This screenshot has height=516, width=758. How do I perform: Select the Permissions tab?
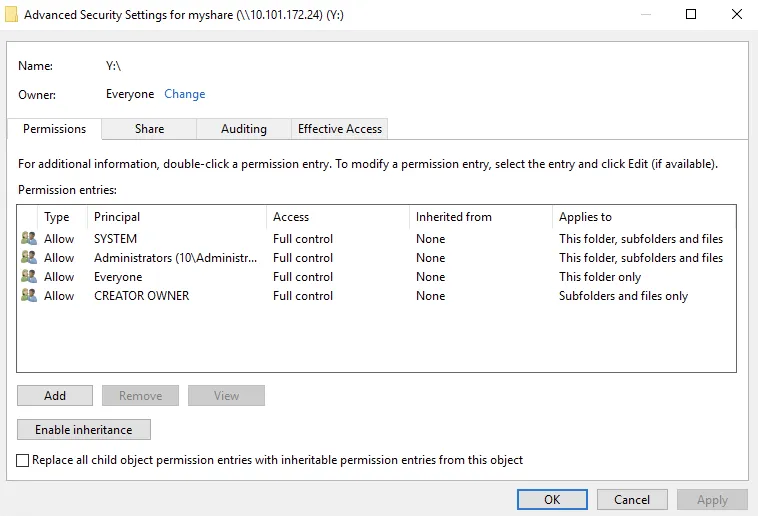pyautogui.click(x=54, y=129)
